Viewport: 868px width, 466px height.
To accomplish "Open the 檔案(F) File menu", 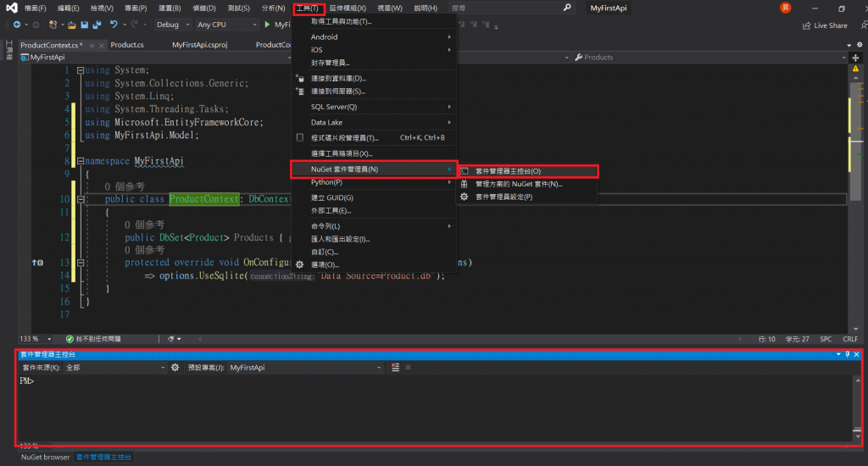I will [35, 8].
